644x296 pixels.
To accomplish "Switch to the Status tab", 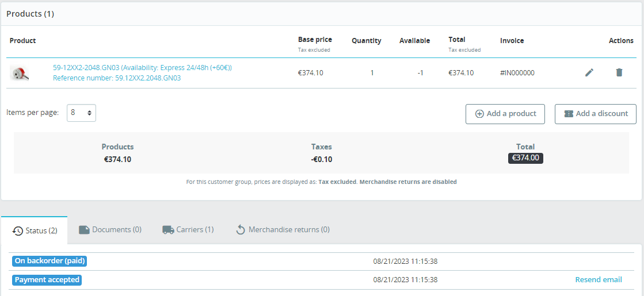I will click(x=35, y=230).
